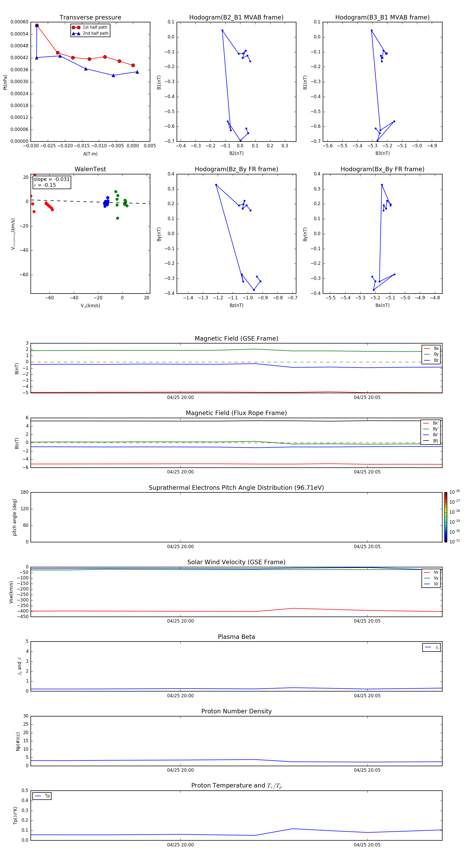
Task: Click the 'B3(nT)' x-axis label
Action: (x=382, y=153)
